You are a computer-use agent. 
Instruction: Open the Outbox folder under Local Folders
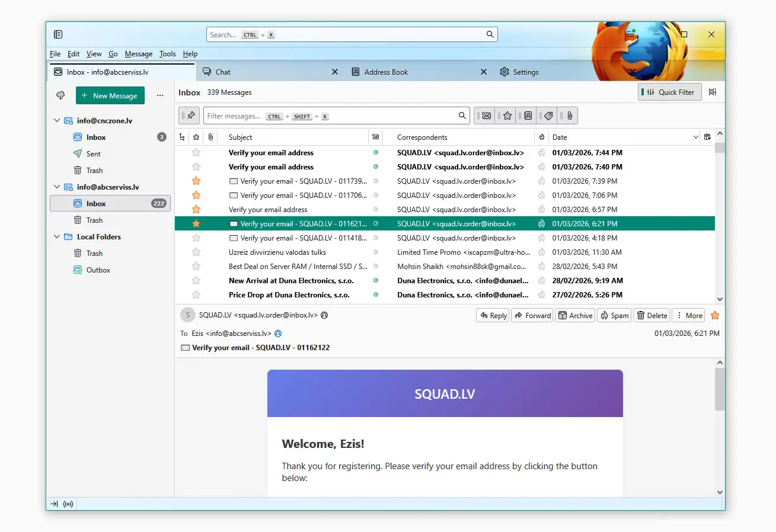pos(98,270)
